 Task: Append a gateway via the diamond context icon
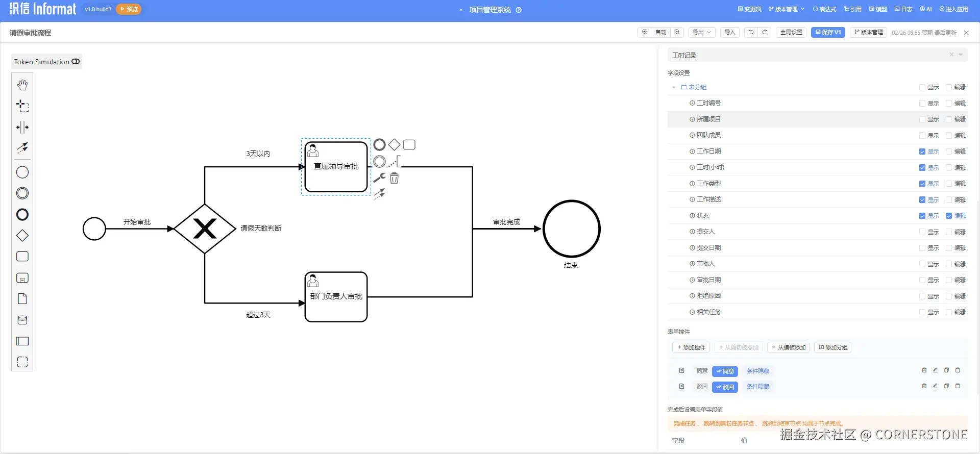394,145
